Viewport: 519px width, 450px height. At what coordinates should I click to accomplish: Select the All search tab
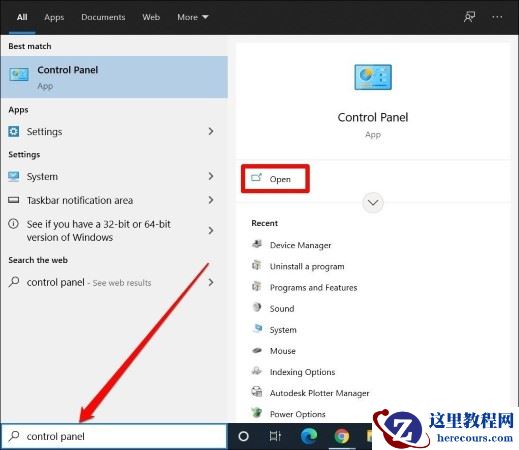pos(22,17)
